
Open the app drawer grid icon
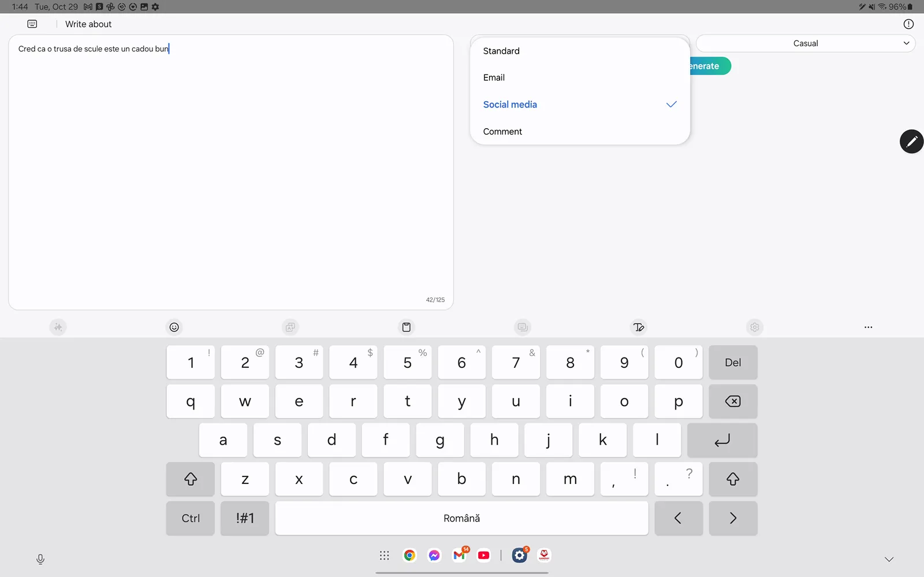[385, 556]
